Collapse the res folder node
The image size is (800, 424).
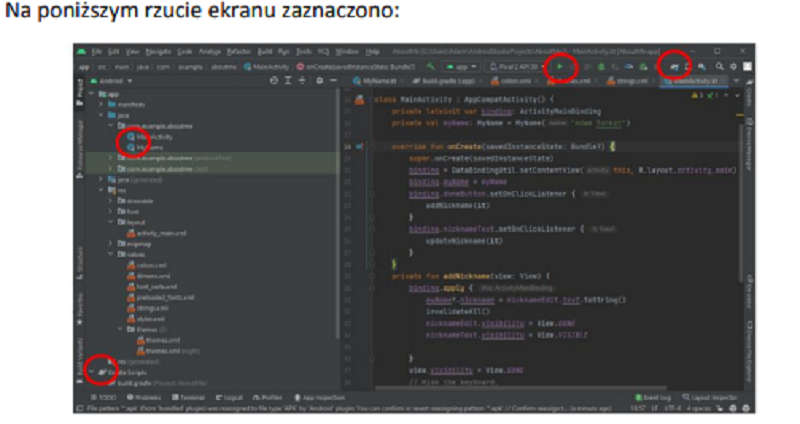click(101, 190)
